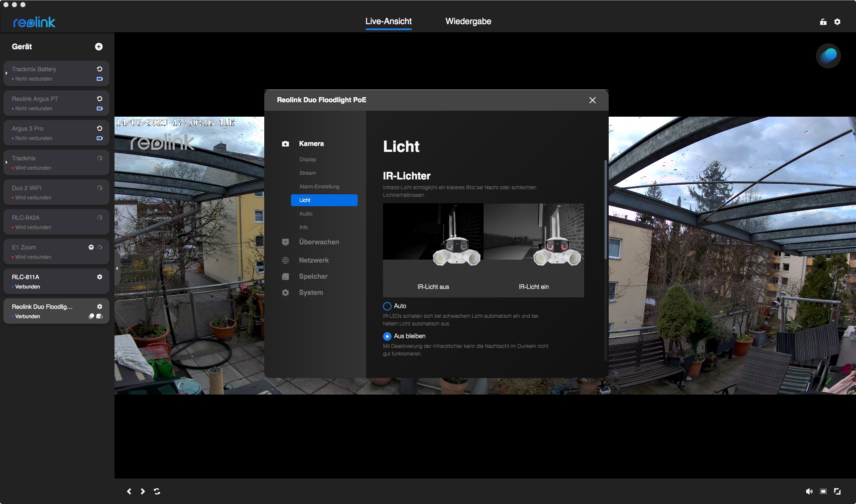856x504 pixels.
Task: Expand the Überwachen settings section
Action: tap(319, 242)
